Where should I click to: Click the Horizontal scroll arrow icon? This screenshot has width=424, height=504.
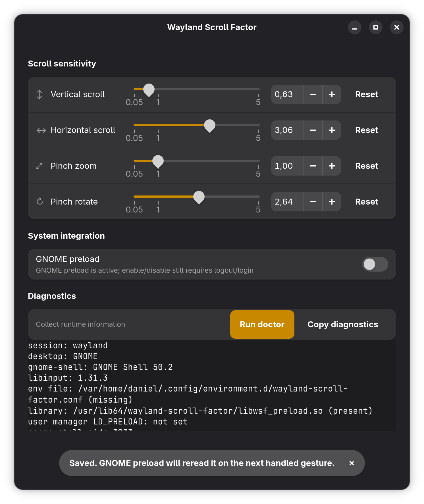(x=41, y=130)
